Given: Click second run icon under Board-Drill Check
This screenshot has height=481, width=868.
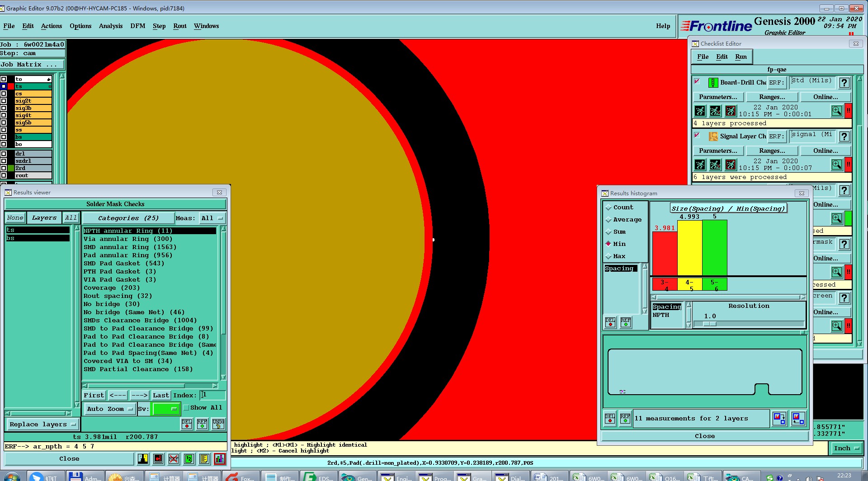Looking at the screenshot, I should click(715, 111).
